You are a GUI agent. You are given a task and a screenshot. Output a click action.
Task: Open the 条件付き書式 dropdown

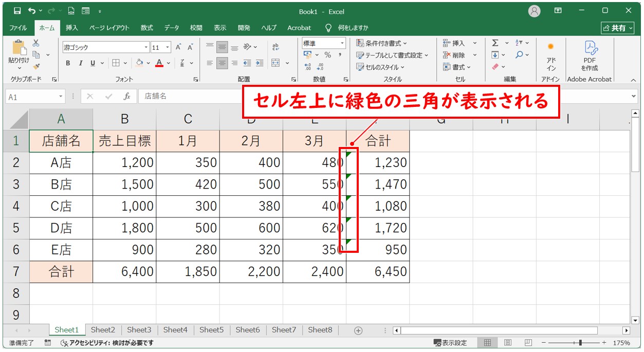pos(381,43)
